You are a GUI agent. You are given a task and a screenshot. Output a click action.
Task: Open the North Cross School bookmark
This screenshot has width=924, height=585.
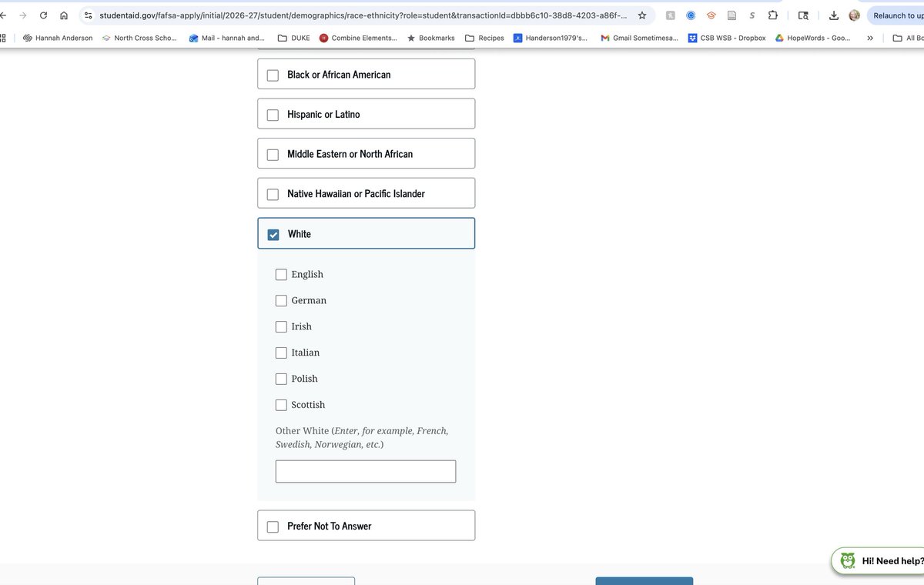tap(139, 38)
